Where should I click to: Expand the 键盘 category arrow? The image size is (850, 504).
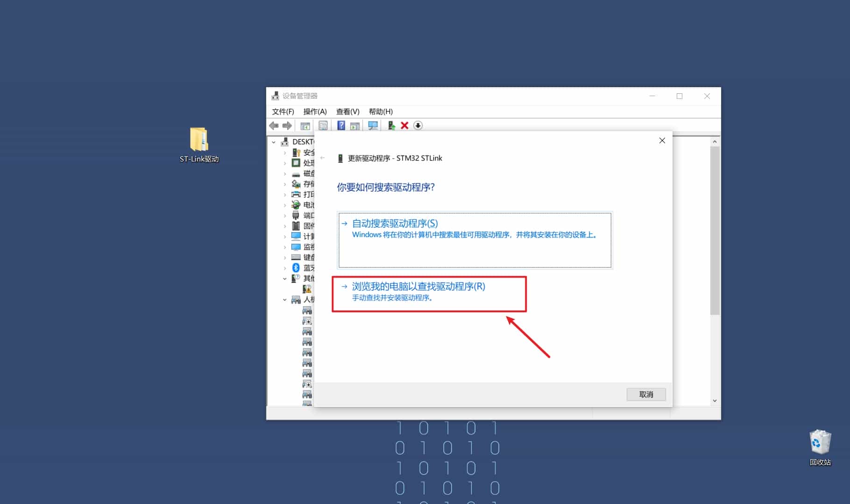(285, 257)
